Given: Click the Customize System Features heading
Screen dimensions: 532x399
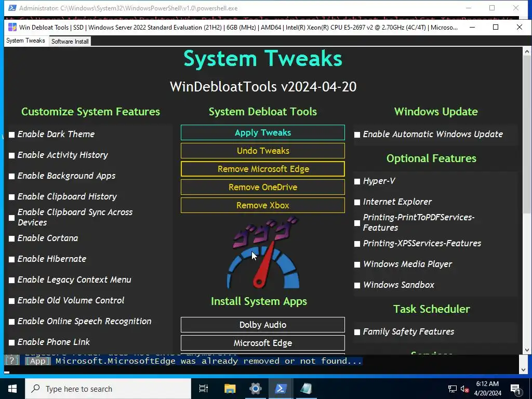Looking at the screenshot, I should tap(90, 112).
